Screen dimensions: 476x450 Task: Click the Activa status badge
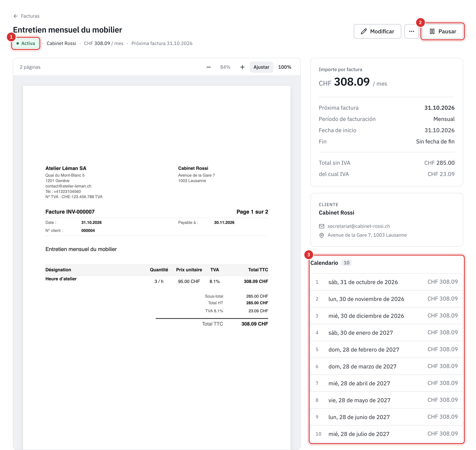(x=26, y=43)
